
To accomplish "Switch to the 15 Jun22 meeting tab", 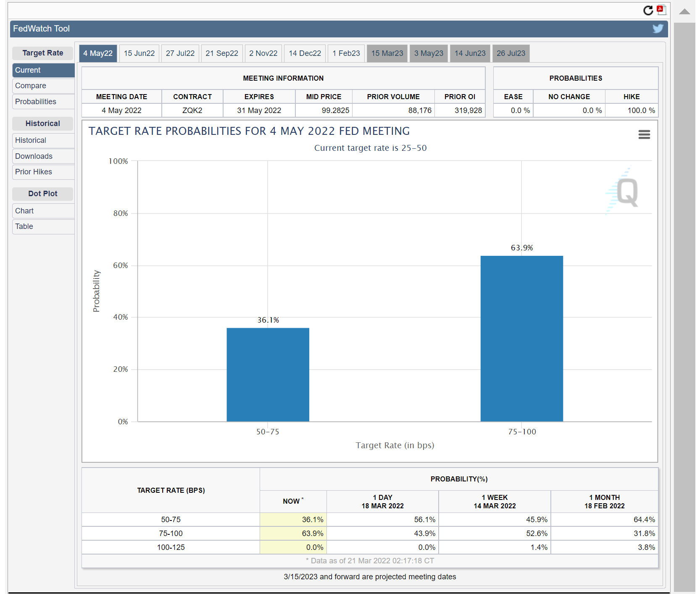I will point(139,53).
